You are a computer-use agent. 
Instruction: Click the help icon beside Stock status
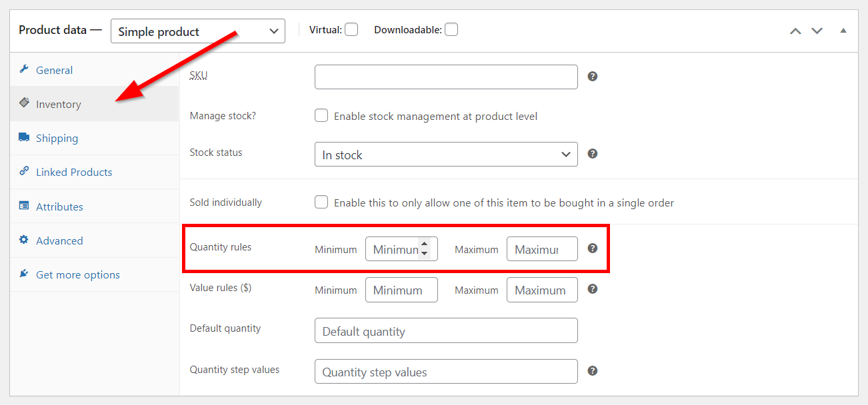(592, 154)
